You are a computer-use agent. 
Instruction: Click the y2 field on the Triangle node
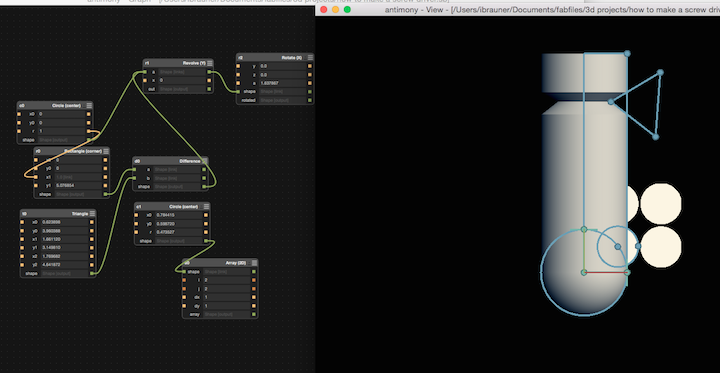pyautogui.click(x=65, y=265)
